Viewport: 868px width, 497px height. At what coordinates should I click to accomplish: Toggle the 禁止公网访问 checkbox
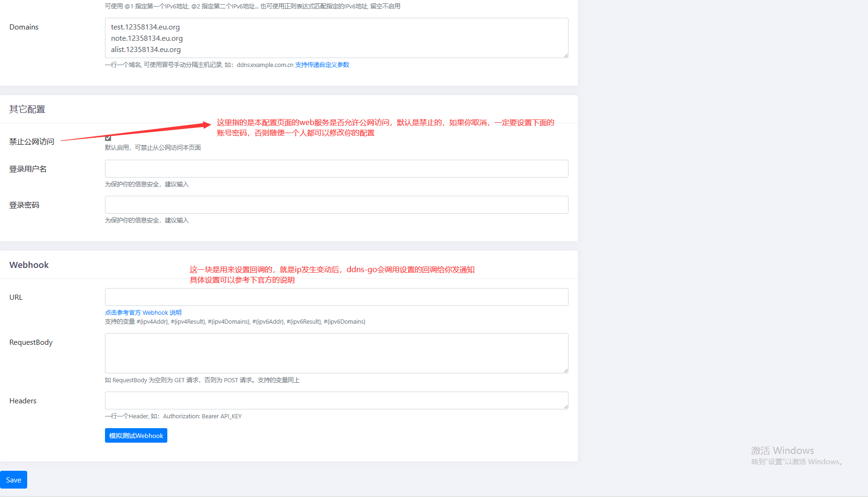point(108,138)
